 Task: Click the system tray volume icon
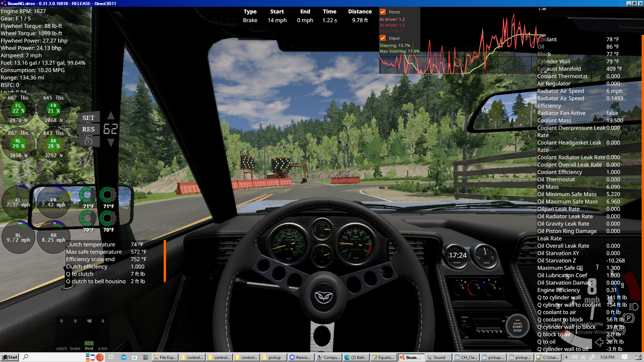[575, 357]
